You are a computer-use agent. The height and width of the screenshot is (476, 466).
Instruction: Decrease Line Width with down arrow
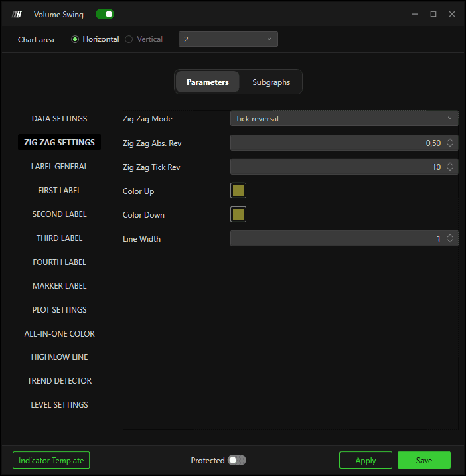pyautogui.click(x=450, y=241)
